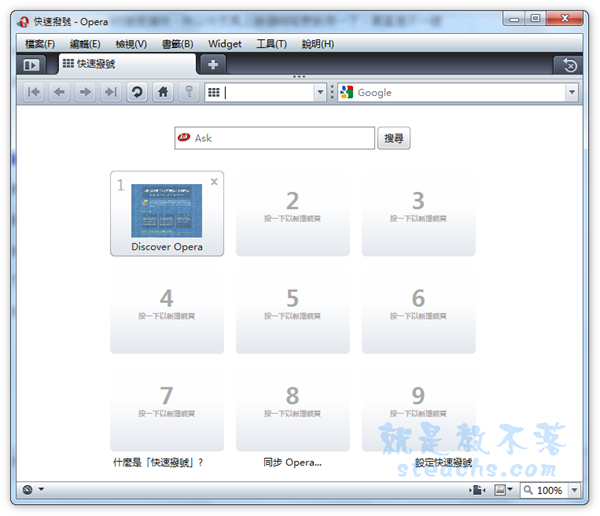Screen dimensions: 600x516
Task: Expand the address bar history dropdown
Action: click(x=320, y=92)
